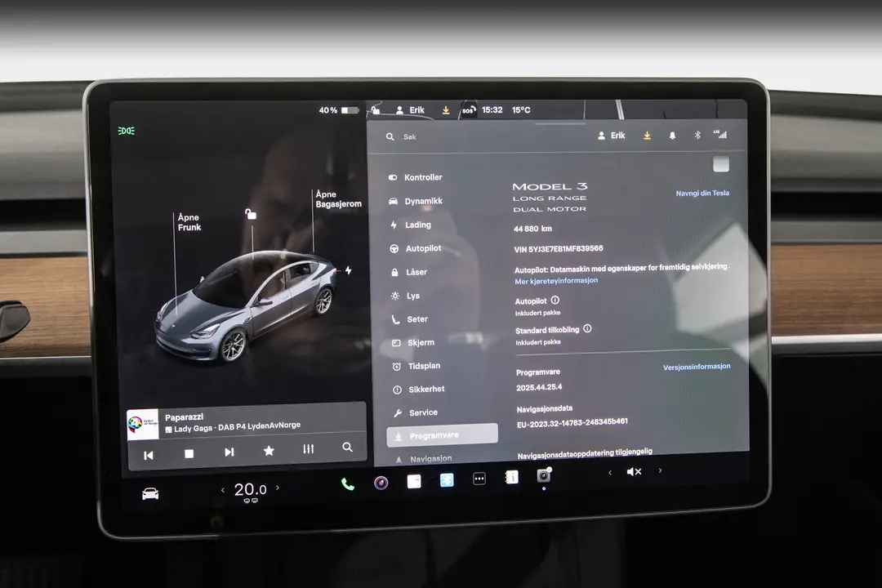Open the manual info app icon
This screenshot has height=588, width=882.
(511, 477)
